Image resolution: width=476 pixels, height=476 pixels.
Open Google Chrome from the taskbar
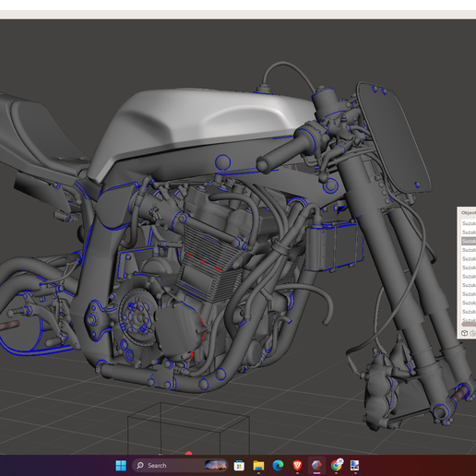[x=337, y=465]
